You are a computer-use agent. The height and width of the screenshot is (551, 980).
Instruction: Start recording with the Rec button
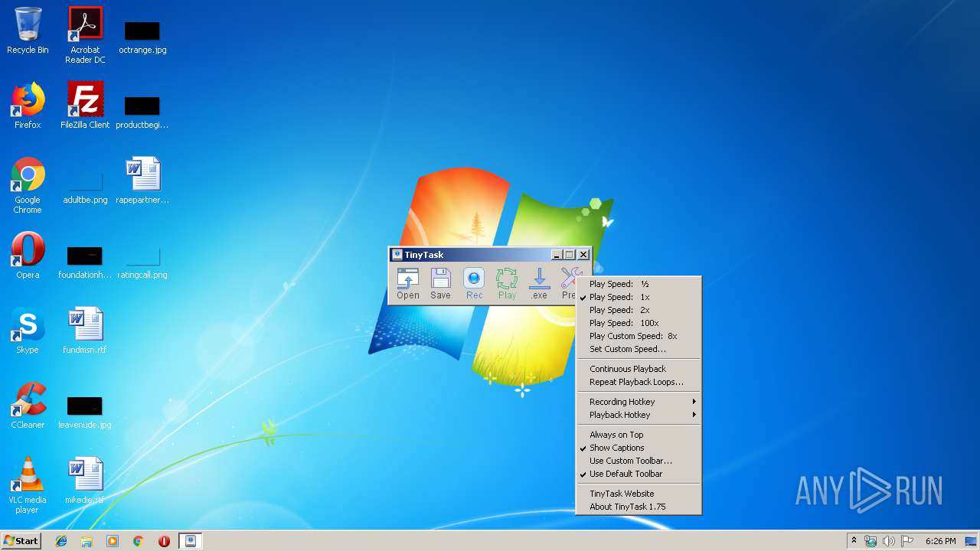(474, 284)
